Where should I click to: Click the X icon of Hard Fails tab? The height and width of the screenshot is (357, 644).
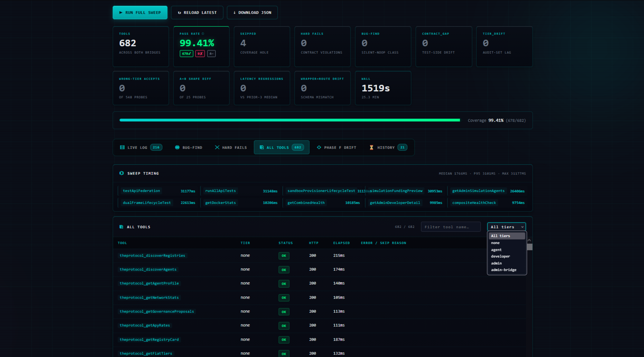[217, 148]
